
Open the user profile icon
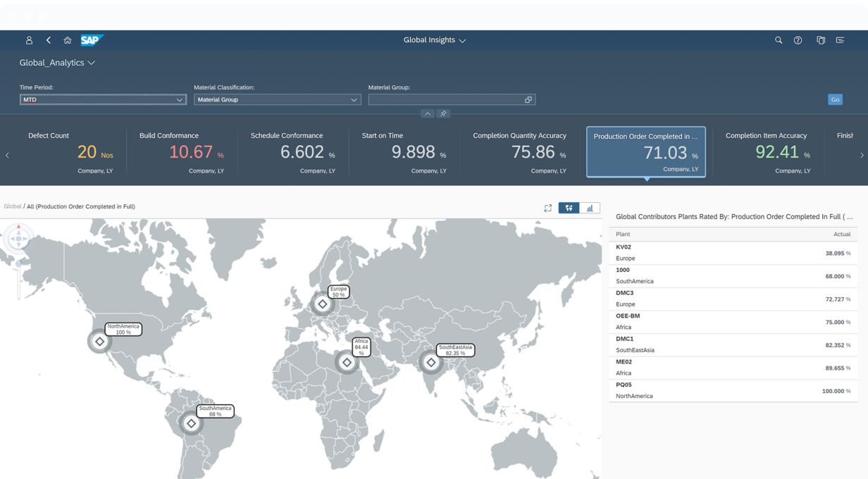point(29,40)
